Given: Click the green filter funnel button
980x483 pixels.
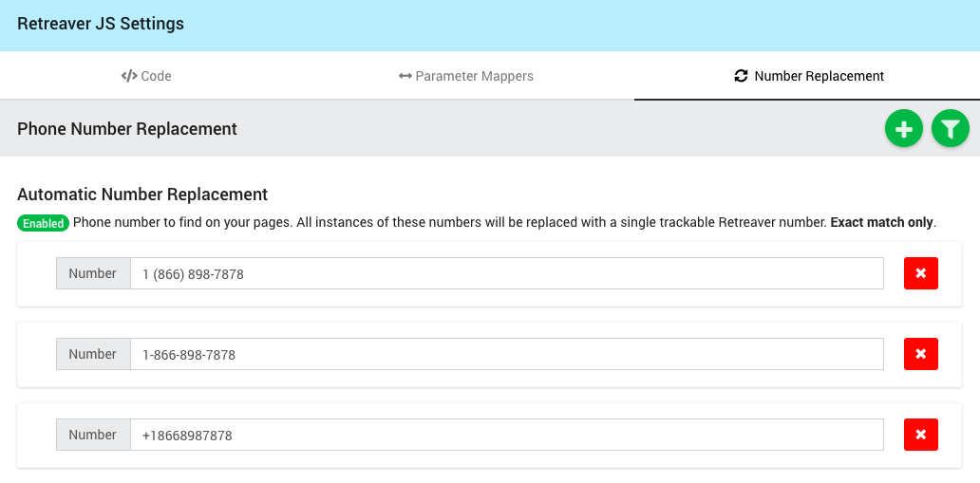Looking at the screenshot, I should (x=950, y=129).
